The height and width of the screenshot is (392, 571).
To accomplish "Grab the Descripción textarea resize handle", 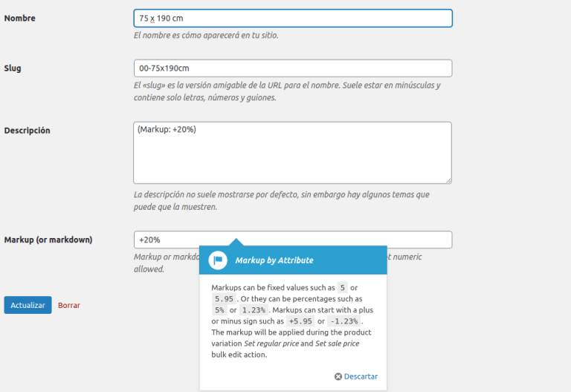I will pos(448,179).
